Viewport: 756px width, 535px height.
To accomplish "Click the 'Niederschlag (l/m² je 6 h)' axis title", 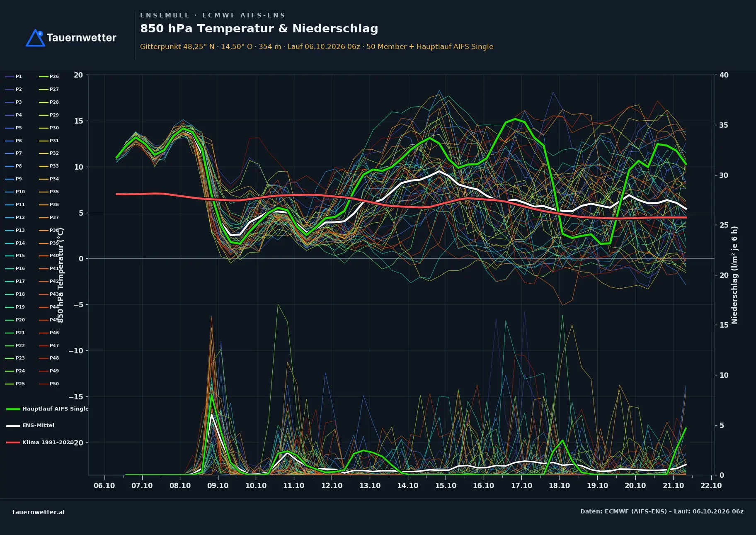I will tap(734, 275).
